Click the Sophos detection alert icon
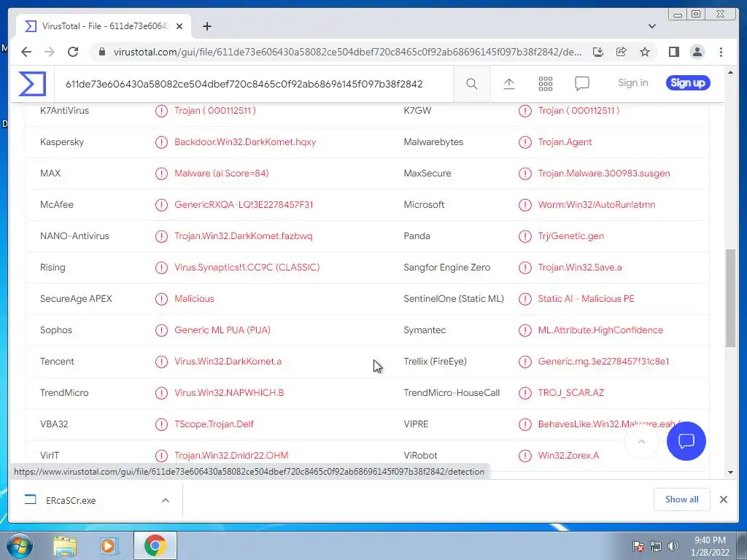The height and width of the screenshot is (560, 747). 161,330
